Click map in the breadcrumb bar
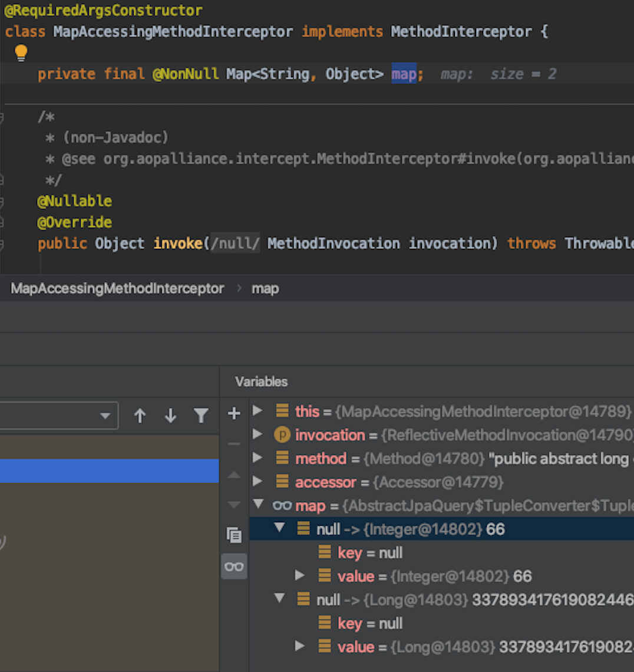This screenshot has width=634, height=672. tap(265, 288)
